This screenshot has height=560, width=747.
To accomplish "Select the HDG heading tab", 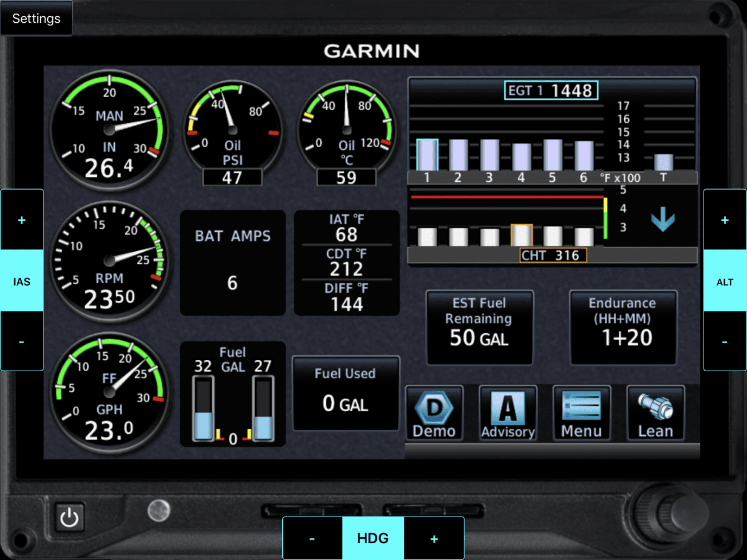I will pos(373,538).
